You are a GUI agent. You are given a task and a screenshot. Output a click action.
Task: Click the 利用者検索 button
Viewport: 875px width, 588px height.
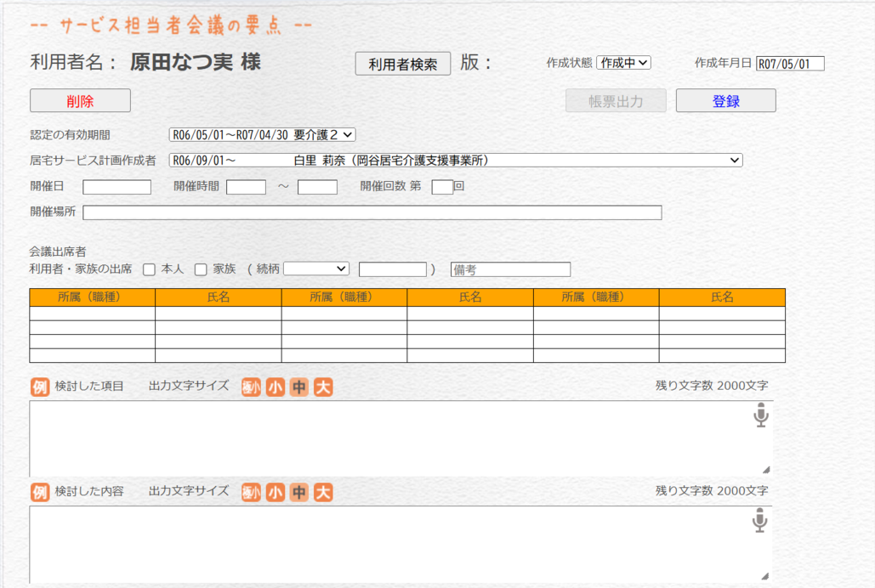(402, 64)
